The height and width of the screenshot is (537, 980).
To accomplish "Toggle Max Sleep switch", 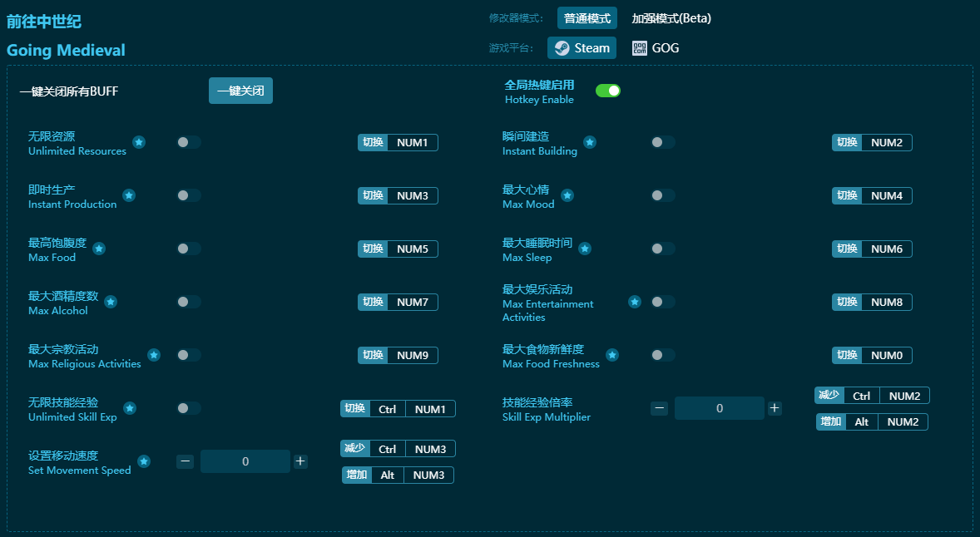I will (662, 249).
